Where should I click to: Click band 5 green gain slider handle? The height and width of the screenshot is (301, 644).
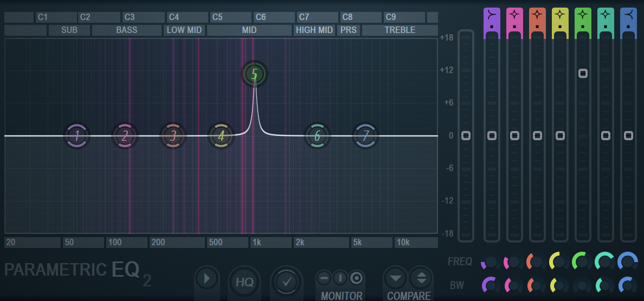(x=583, y=74)
